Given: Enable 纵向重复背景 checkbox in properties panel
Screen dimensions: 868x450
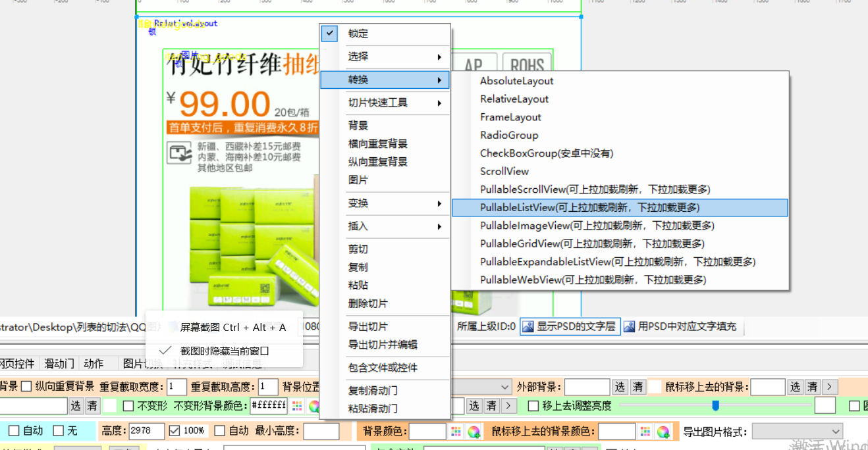Looking at the screenshot, I should pyautogui.click(x=26, y=386).
